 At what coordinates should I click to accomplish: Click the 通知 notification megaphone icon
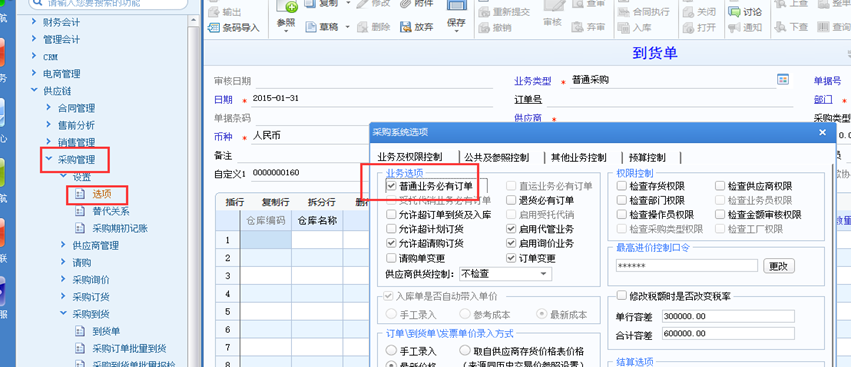pyautogui.click(x=735, y=27)
